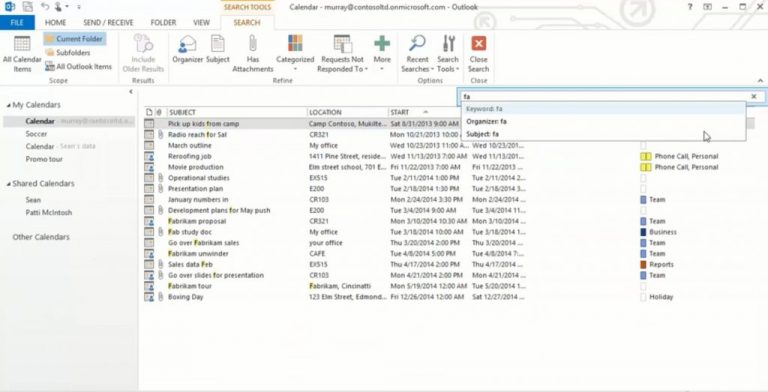Select the 'Operational studies' appointment
768x392 pixels.
[x=198, y=178]
